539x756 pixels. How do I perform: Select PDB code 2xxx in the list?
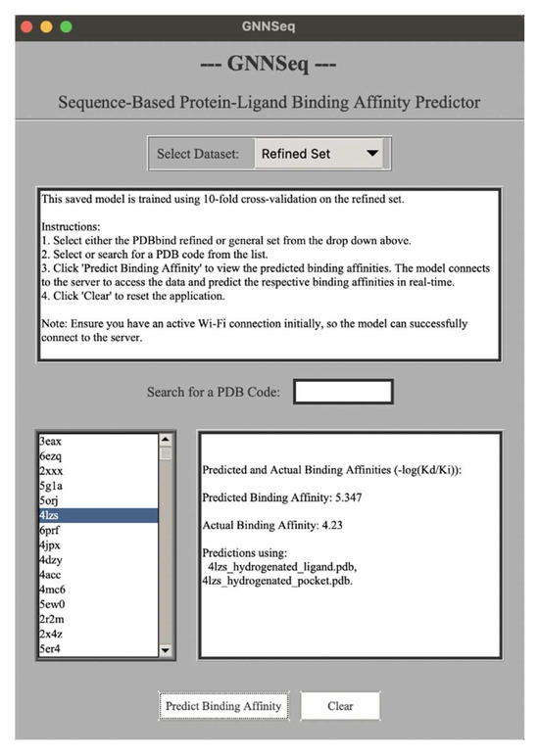pos(98,471)
